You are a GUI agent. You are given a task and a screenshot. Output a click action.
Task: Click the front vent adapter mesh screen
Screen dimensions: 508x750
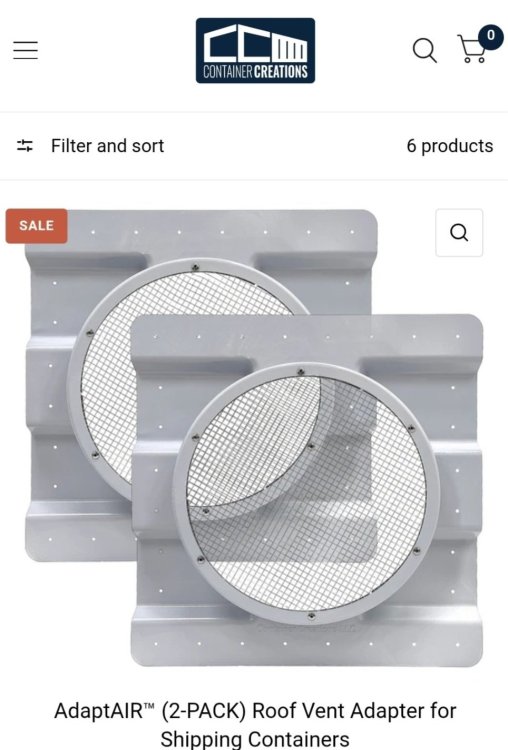[306, 493]
